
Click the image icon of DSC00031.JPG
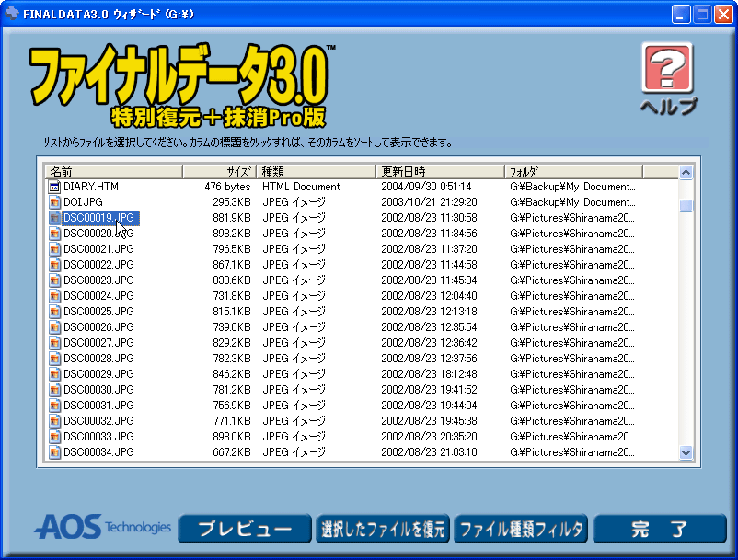click(54, 406)
